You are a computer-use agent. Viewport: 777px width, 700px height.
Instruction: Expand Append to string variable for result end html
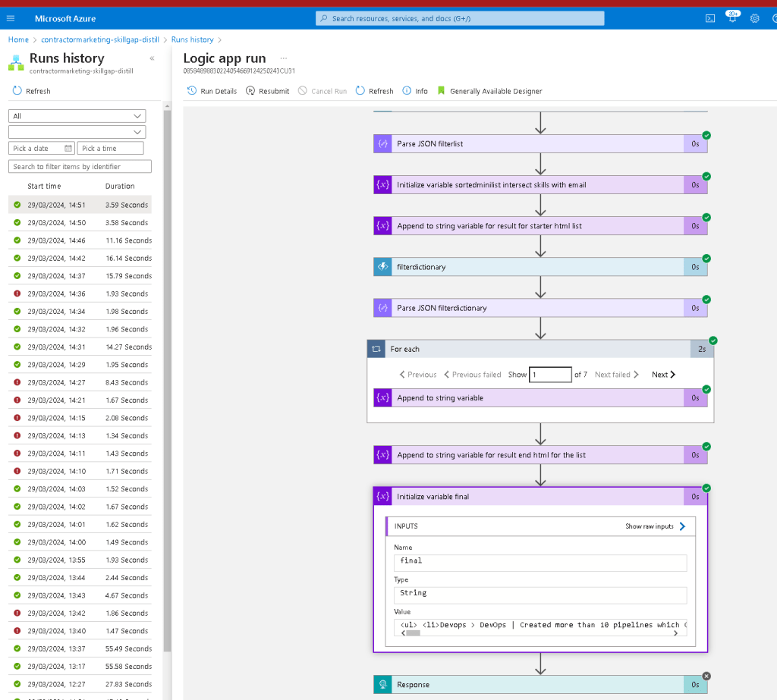540,455
